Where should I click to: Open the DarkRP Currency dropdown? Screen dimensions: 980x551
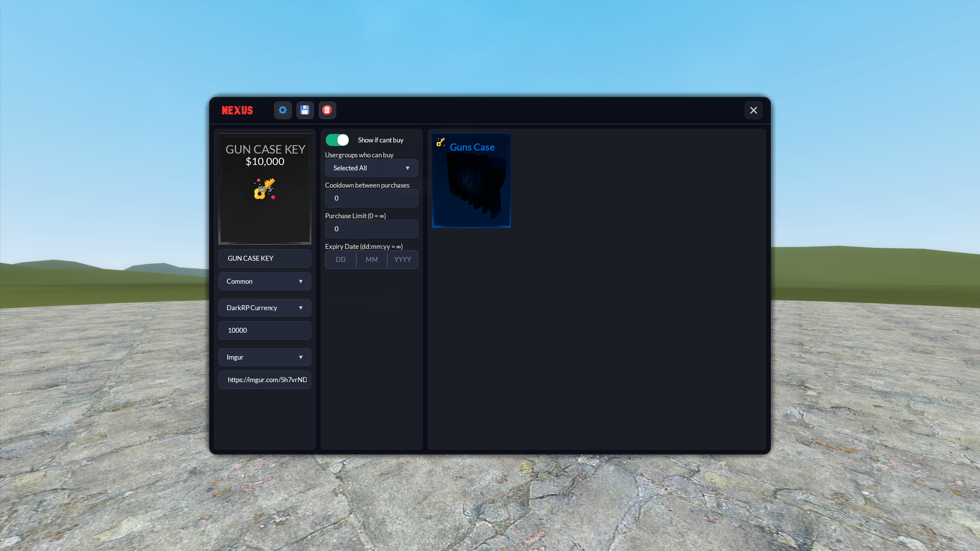[x=264, y=308]
